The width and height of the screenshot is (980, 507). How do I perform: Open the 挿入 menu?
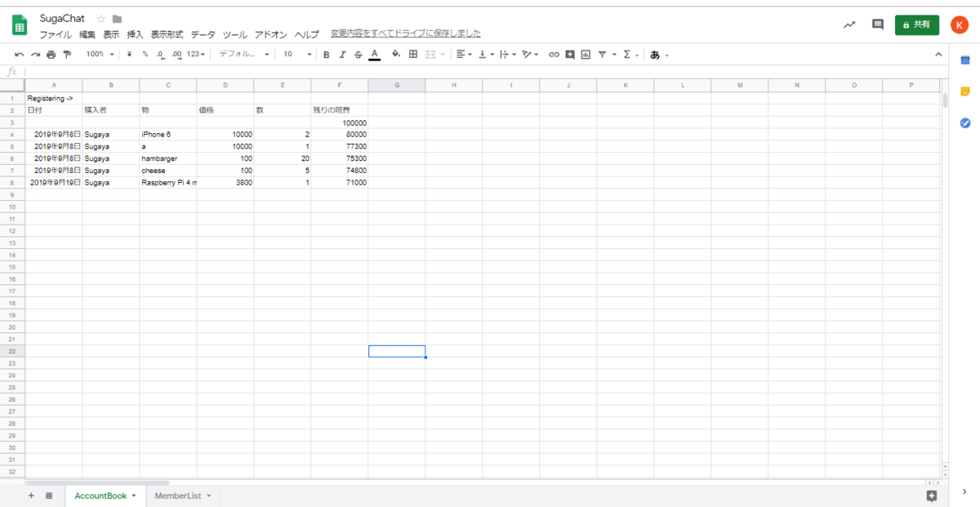[135, 34]
